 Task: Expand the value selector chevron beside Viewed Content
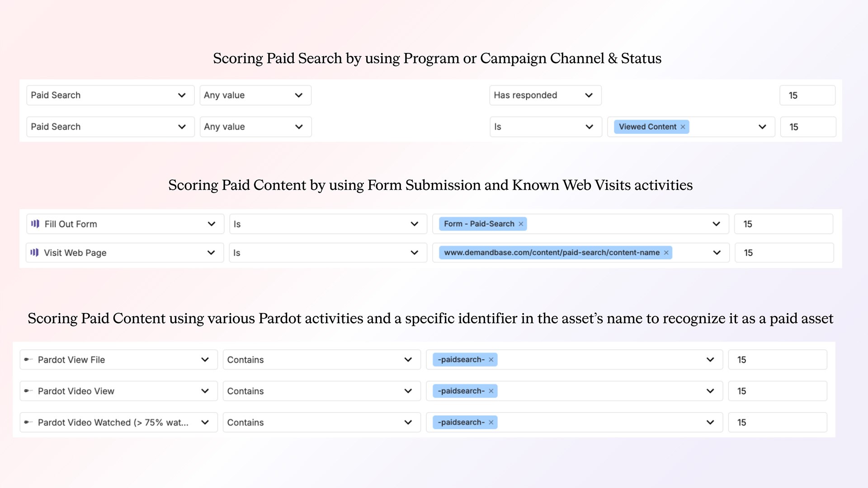click(x=762, y=127)
